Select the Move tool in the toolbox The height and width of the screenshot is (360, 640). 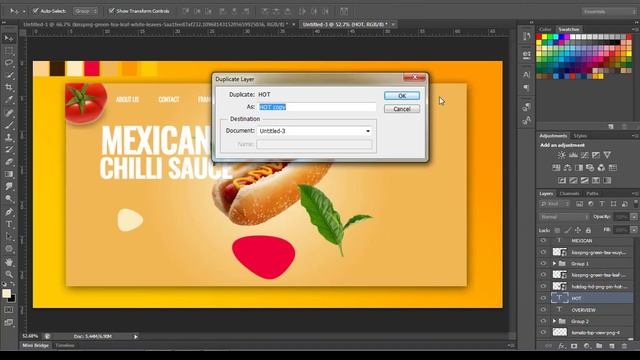[x=9, y=38]
